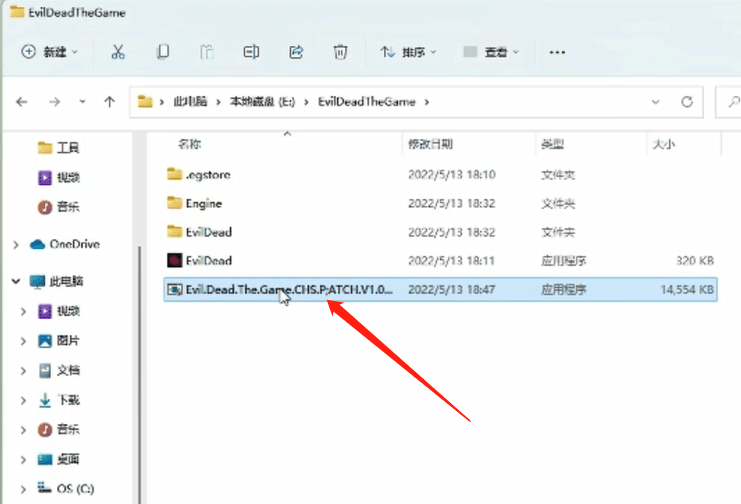Screen dimensions: 741x504
Task: Click the Delete trash can icon
Action: [x=340, y=52]
